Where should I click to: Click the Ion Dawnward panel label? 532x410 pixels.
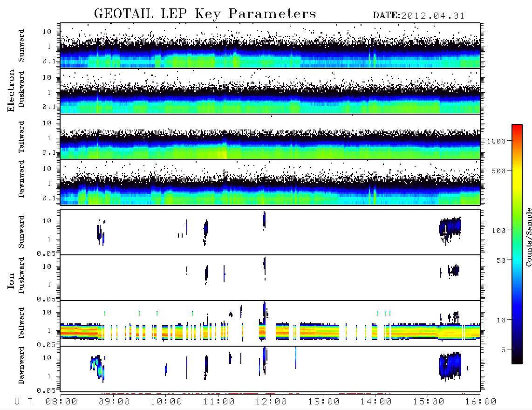pos(21,365)
